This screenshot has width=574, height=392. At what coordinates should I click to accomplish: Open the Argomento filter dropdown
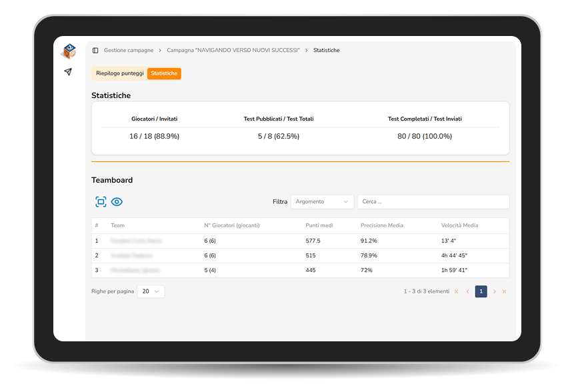pos(322,202)
